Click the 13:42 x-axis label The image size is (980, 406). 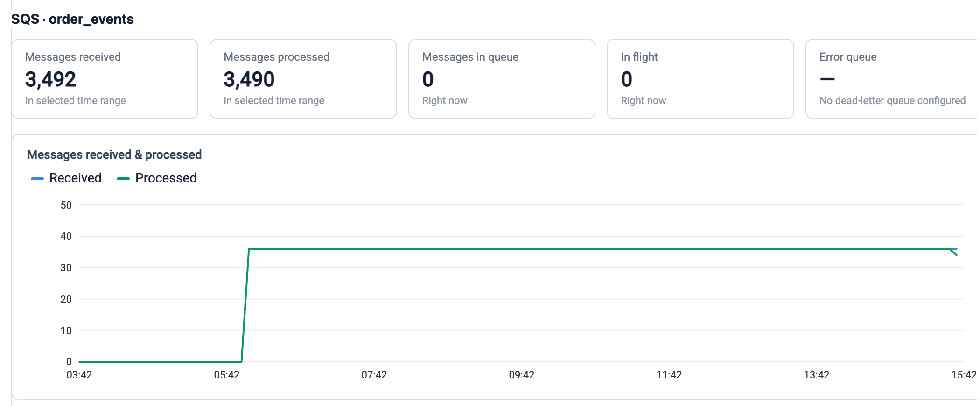click(817, 375)
